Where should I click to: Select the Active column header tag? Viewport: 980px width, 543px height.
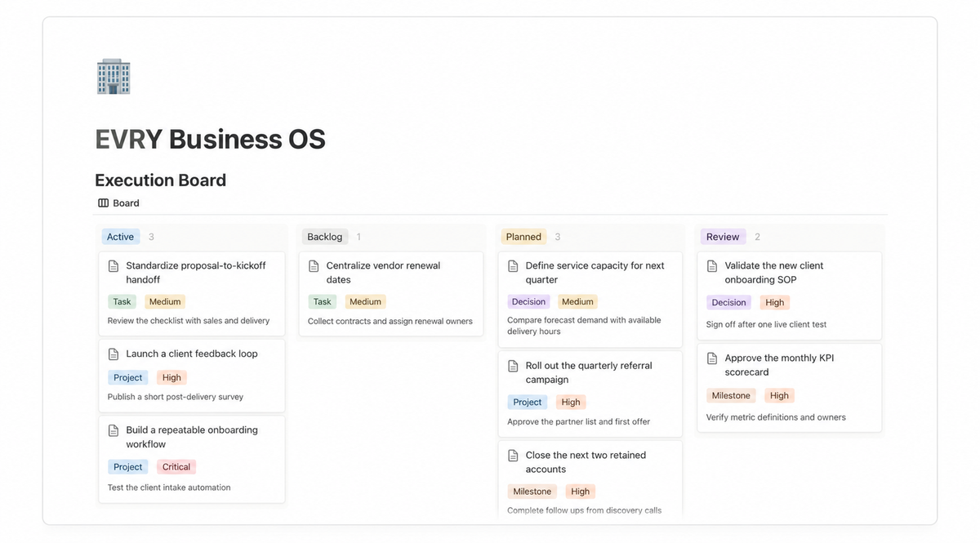[121, 237]
